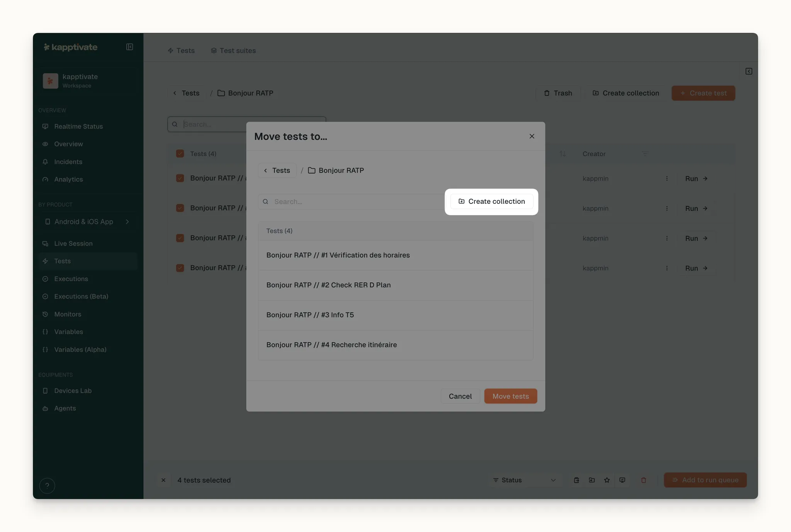The height and width of the screenshot is (532, 791).
Task: Click the red trash delete icon
Action: pyautogui.click(x=643, y=480)
